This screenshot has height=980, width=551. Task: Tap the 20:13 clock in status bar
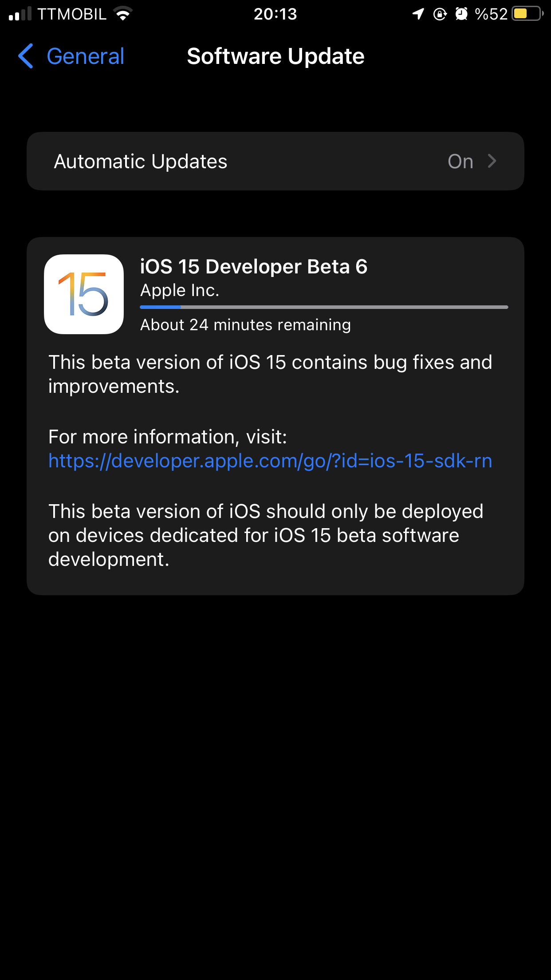(x=275, y=14)
